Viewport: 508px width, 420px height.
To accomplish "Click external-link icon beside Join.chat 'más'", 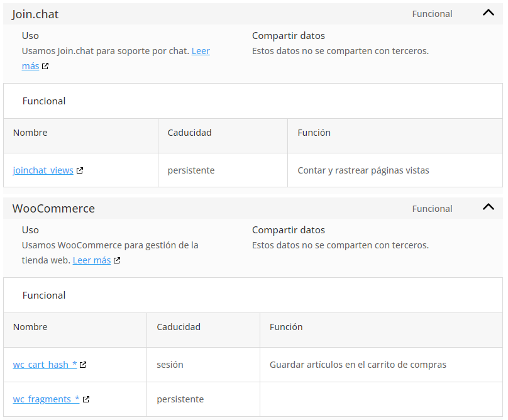I will pos(45,66).
